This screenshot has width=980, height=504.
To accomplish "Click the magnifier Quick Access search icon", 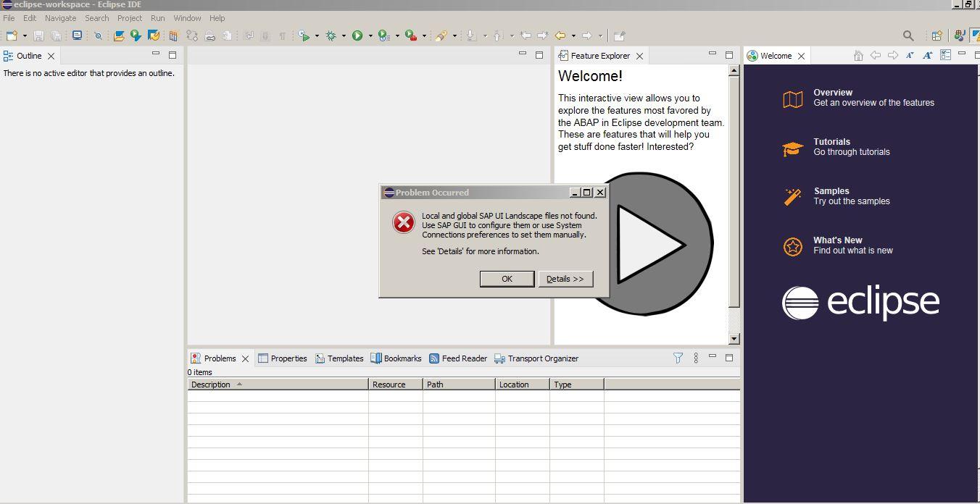I will click(908, 35).
